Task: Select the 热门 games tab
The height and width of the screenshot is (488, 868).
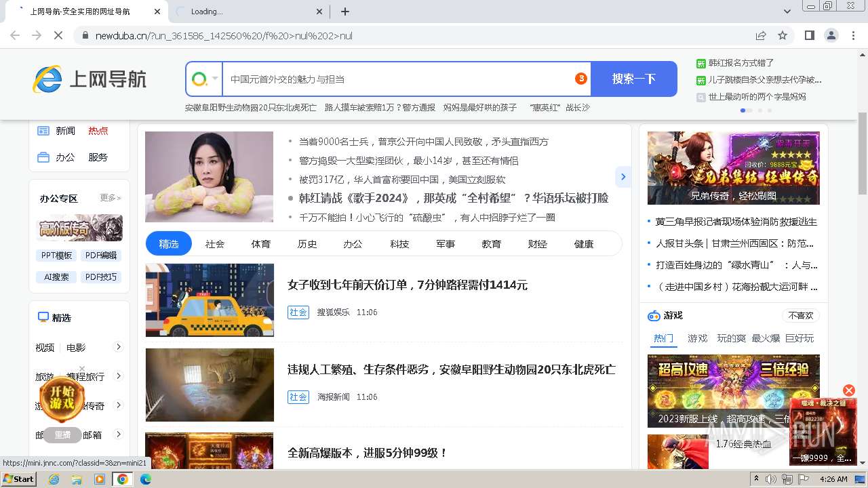Action: click(x=664, y=338)
